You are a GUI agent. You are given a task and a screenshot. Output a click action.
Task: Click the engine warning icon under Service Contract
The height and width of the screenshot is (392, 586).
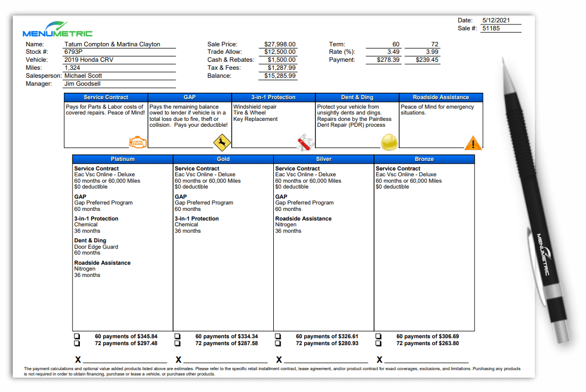(x=137, y=142)
